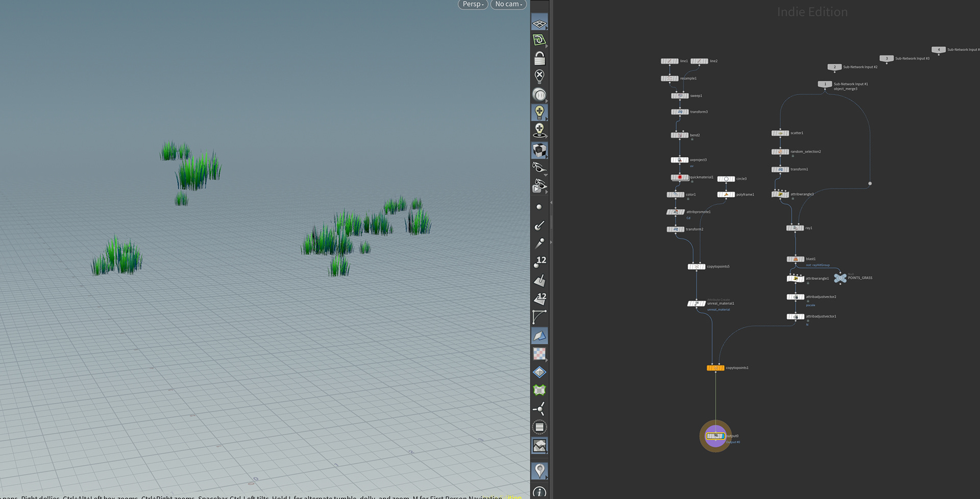The height and width of the screenshot is (499, 980).
Task: Toggle the safe area field guide icon
Action: click(x=540, y=427)
